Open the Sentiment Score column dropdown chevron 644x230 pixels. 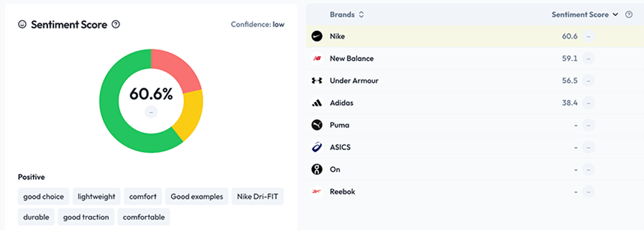coord(615,14)
